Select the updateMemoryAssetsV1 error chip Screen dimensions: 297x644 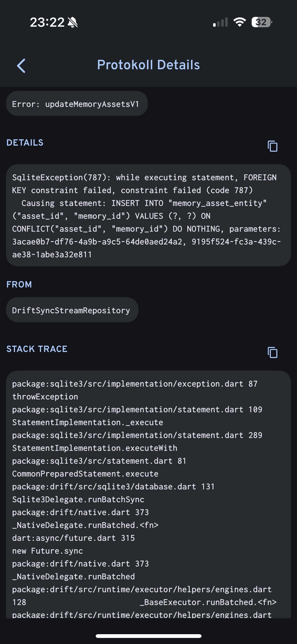coord(77,104)
